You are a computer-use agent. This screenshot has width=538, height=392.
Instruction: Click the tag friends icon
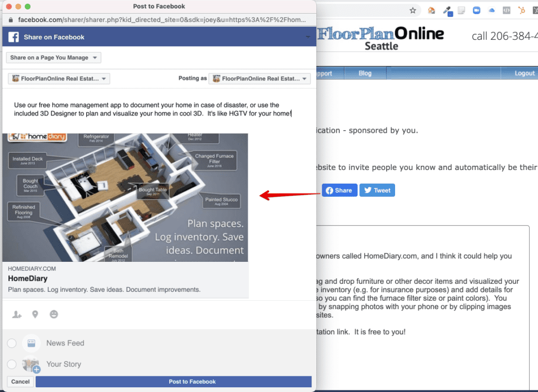pos(17,314)
